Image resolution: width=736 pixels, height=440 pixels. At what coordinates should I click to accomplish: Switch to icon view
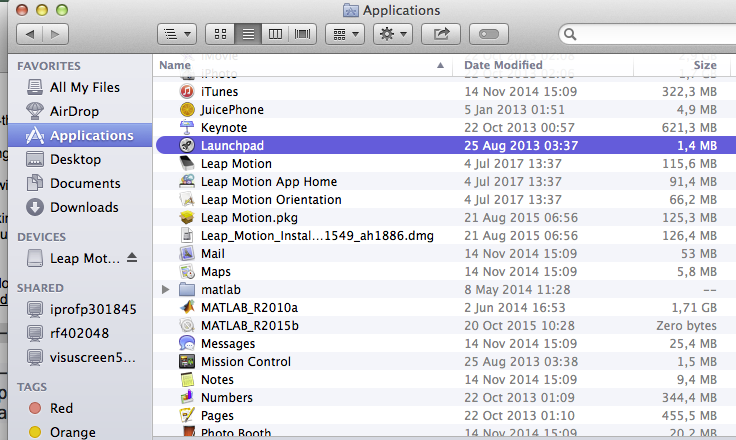220,34
